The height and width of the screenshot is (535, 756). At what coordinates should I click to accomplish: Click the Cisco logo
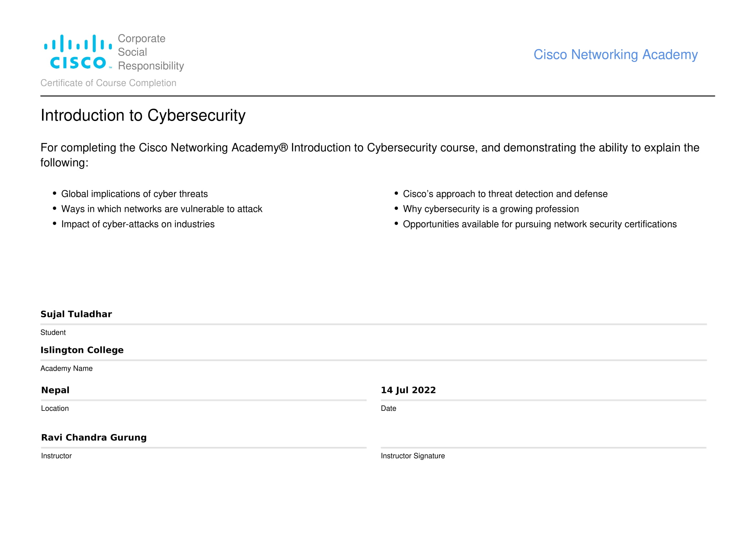click(x=78, y=52)
